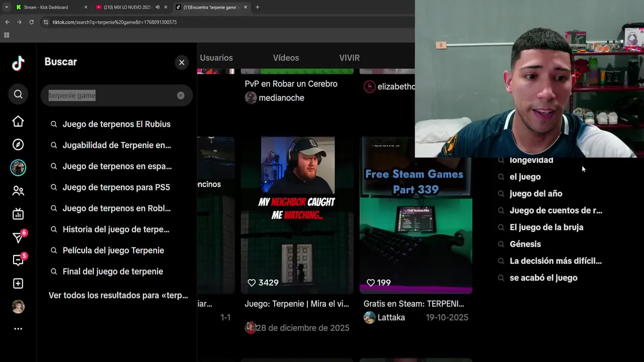
Task: Click the browser Back arrow
Action: 7,22
